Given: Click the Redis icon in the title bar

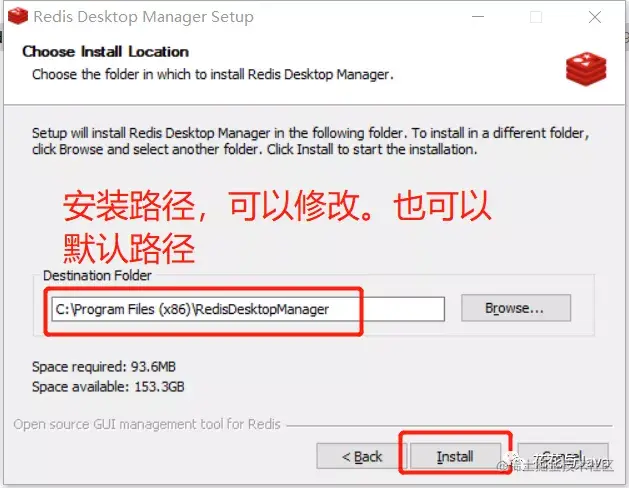Looking at the screenshot, I should (x=18, y=16).
